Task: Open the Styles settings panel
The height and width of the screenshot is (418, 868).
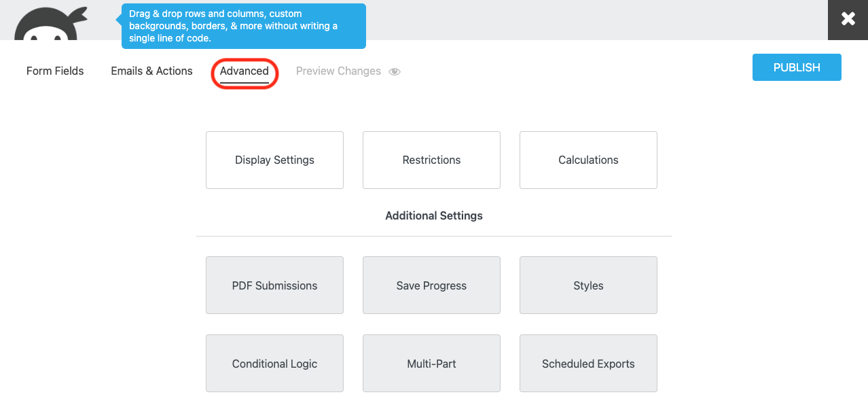Action: (587, 285)
